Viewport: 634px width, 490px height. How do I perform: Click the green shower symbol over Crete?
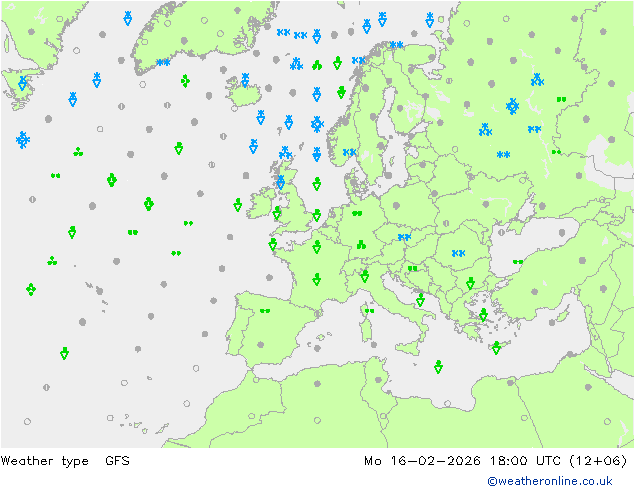496,348
